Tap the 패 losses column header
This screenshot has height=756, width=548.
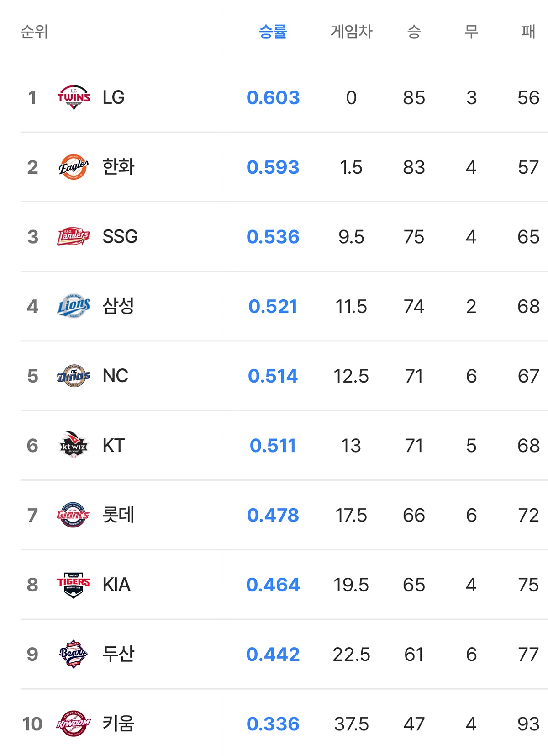pos(528,32)
